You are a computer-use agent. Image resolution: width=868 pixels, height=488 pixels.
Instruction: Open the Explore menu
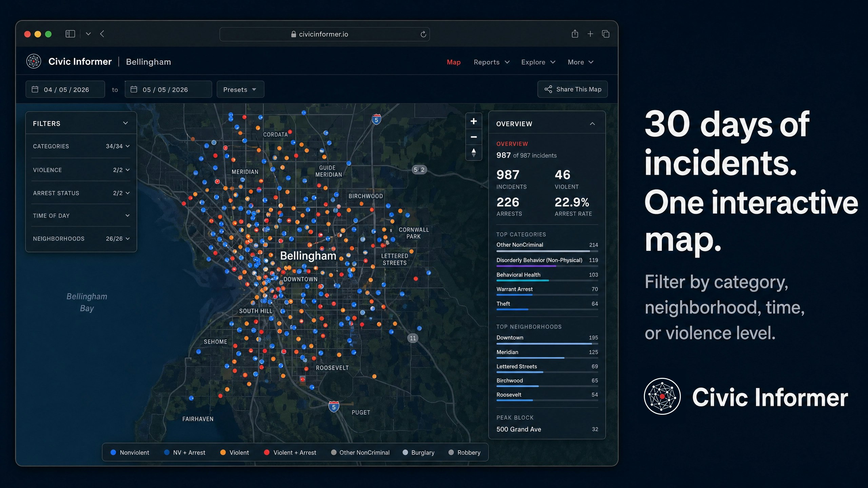coord(538,62)
